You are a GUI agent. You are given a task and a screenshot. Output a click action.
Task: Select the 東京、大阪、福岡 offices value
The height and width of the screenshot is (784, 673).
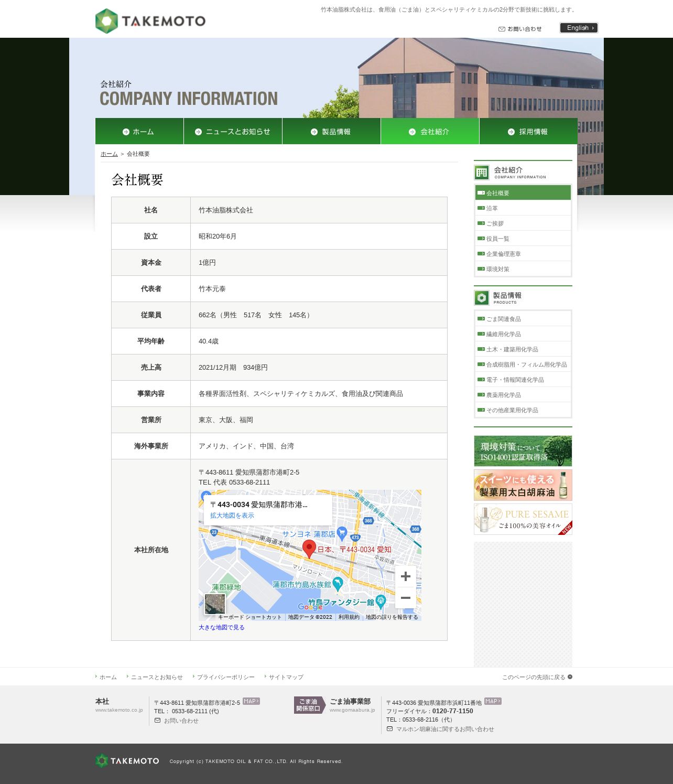pyautogui.click(x=226, y=420)
